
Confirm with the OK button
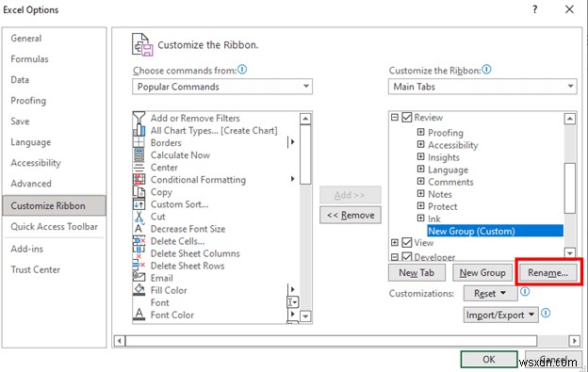489,359
